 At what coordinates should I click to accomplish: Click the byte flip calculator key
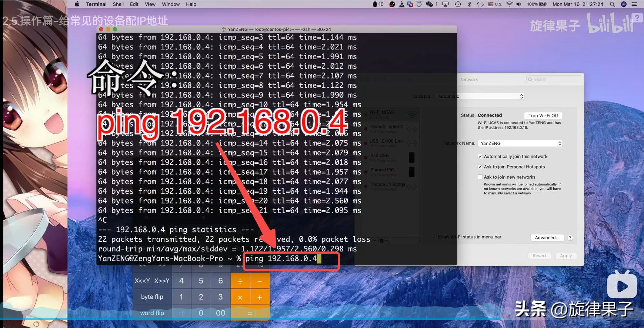point(152,297)
